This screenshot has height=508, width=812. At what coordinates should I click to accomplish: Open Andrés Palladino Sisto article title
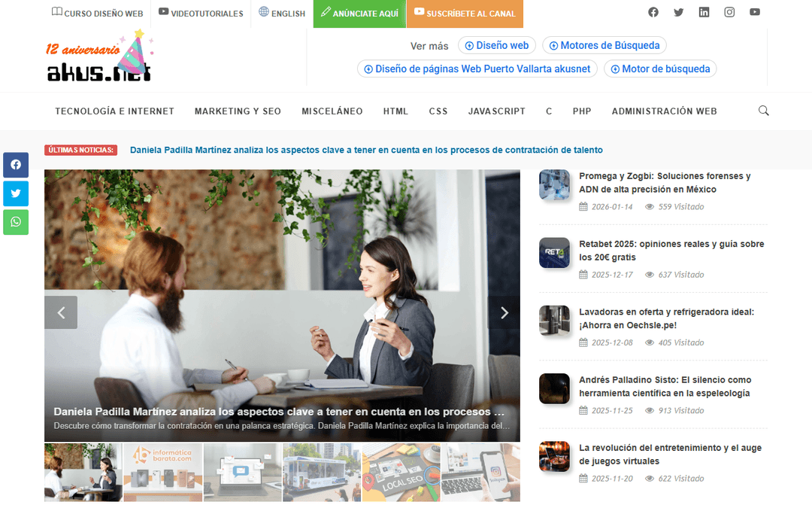(x=665, y=386)
